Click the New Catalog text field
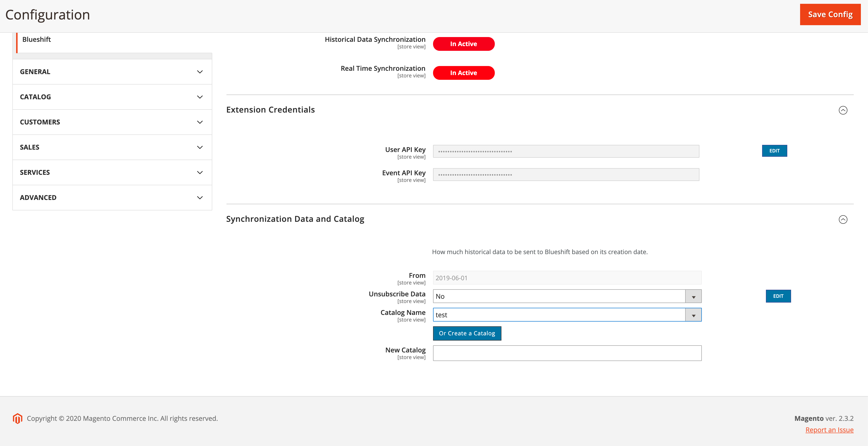 [x=567, y=353]
